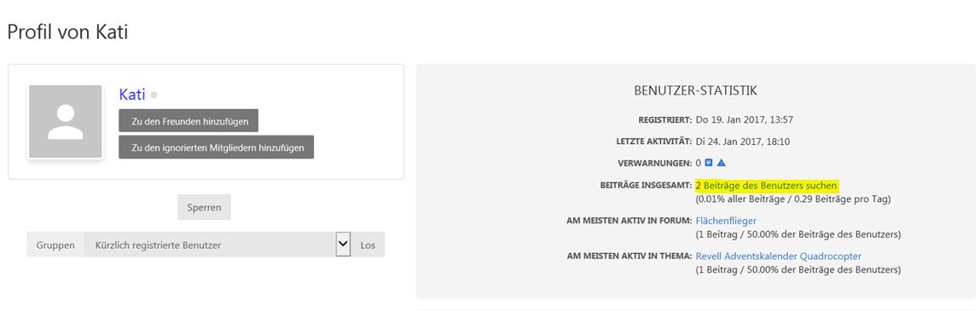
Task: Click the Los button
Action: [x=368, y=245]
